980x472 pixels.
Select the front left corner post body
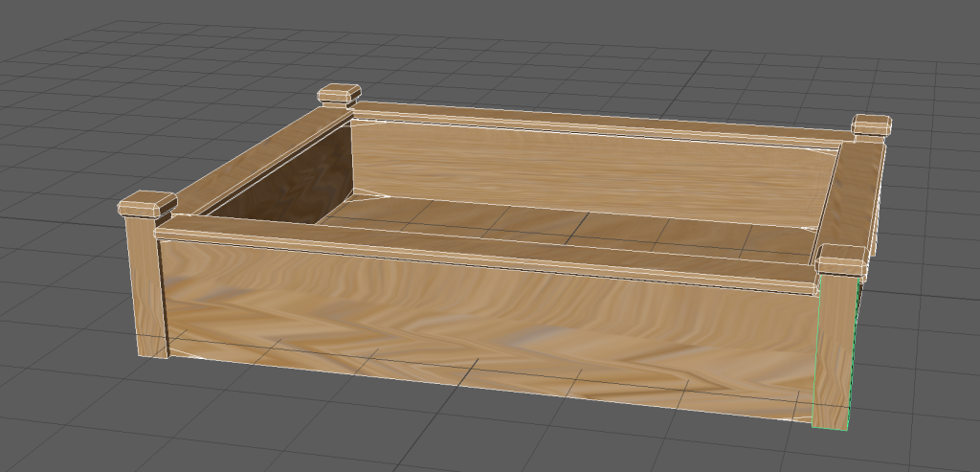(147, 287)
